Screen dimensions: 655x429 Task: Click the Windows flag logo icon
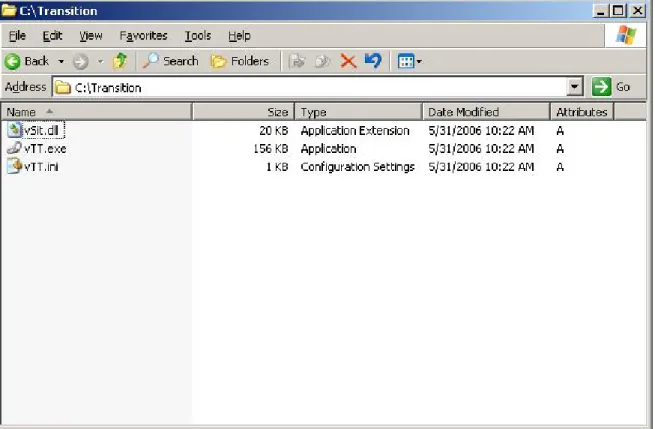(626, 35)
